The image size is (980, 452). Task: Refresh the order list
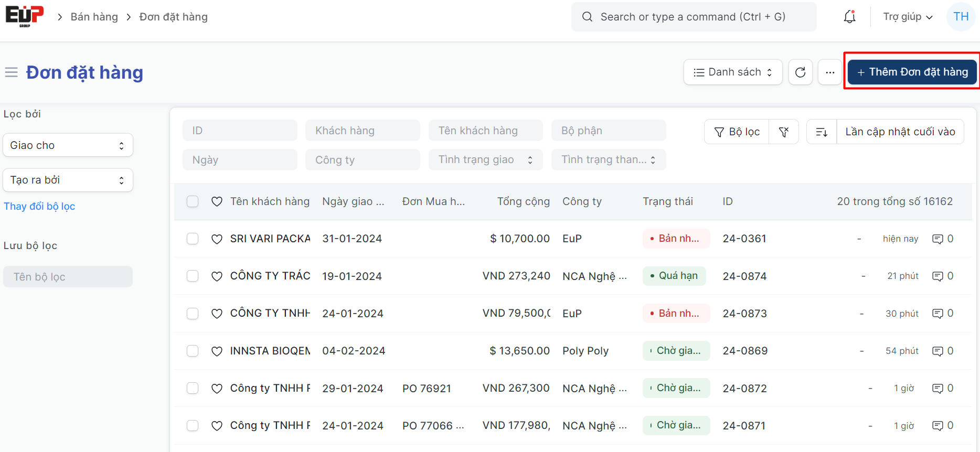800,72
